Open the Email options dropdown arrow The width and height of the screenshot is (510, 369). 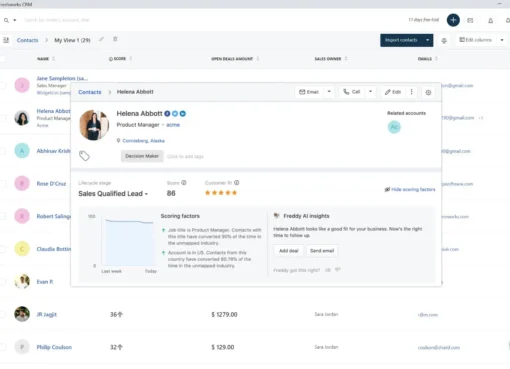[329, 92]
